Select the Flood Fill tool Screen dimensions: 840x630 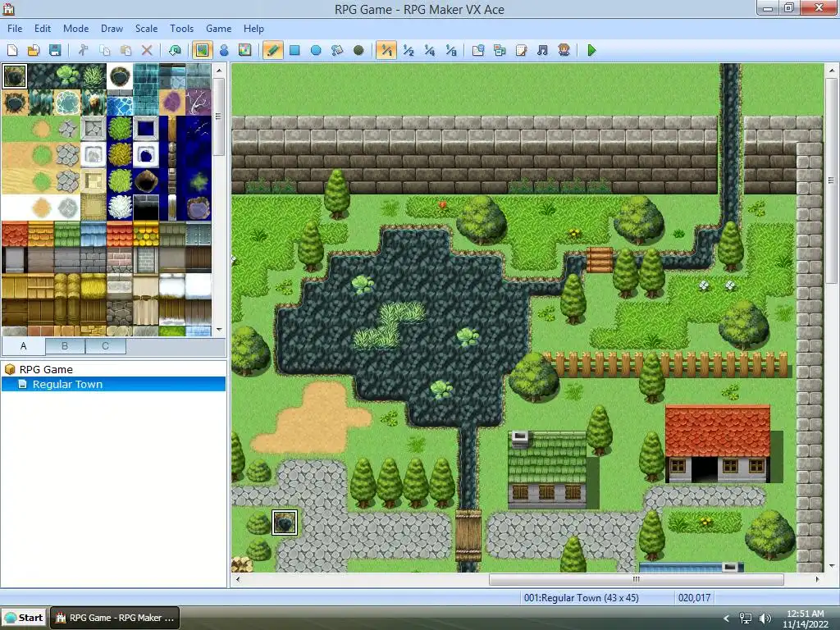click(337, 50)
